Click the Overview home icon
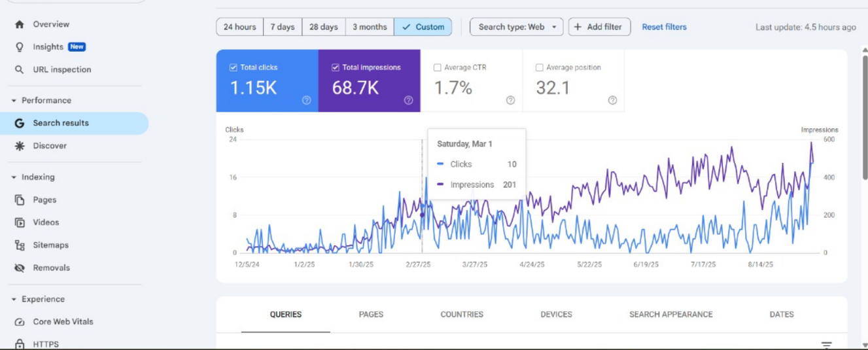Viewport: 868px width, 350px height. click(x=20, y=24)
